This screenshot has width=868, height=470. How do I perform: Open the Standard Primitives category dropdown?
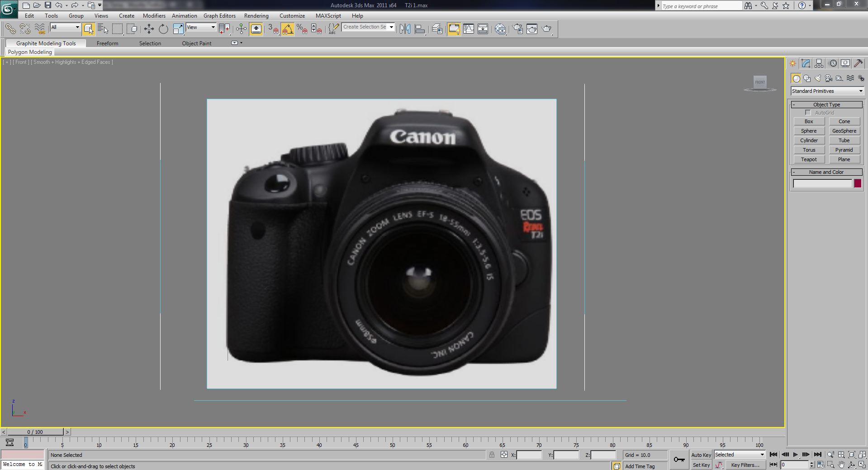coord(827,91)
